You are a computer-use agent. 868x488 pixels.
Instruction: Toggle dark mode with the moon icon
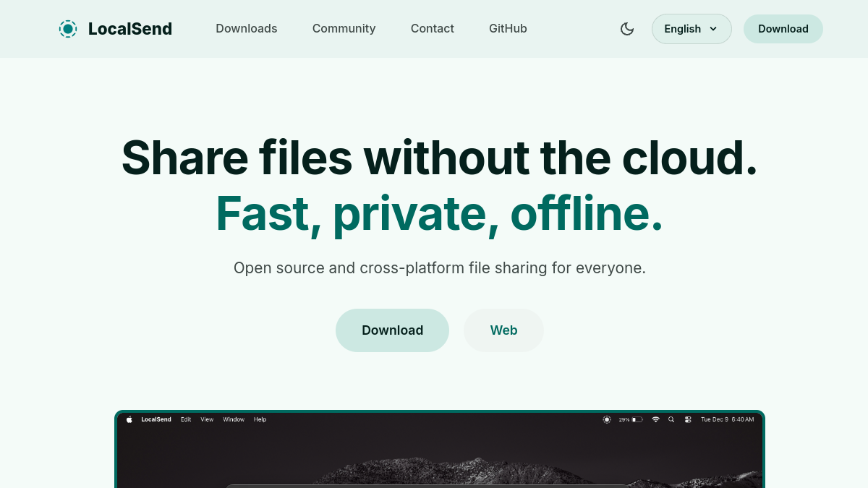pos(627,29)
